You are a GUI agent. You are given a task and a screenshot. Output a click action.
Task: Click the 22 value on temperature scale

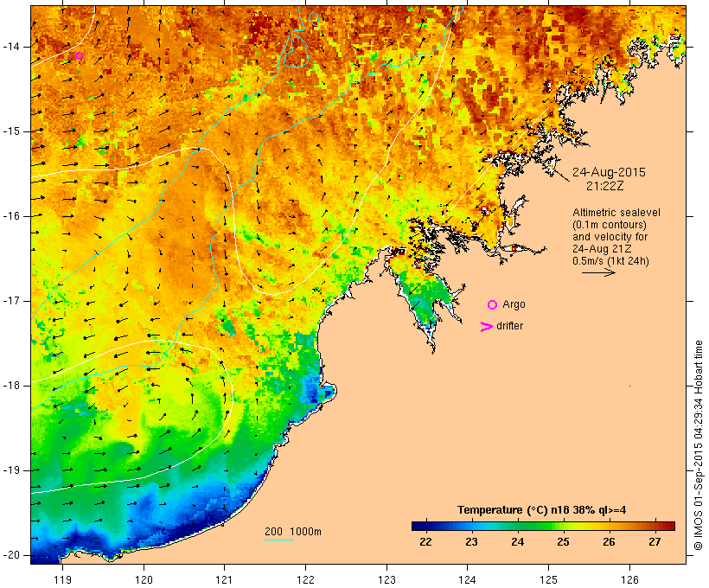pyautogui.click(x=425, y=542)
